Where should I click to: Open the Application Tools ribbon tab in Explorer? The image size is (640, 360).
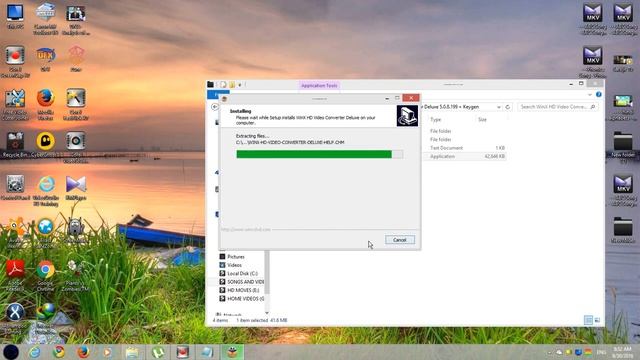(x=319, y=85)
